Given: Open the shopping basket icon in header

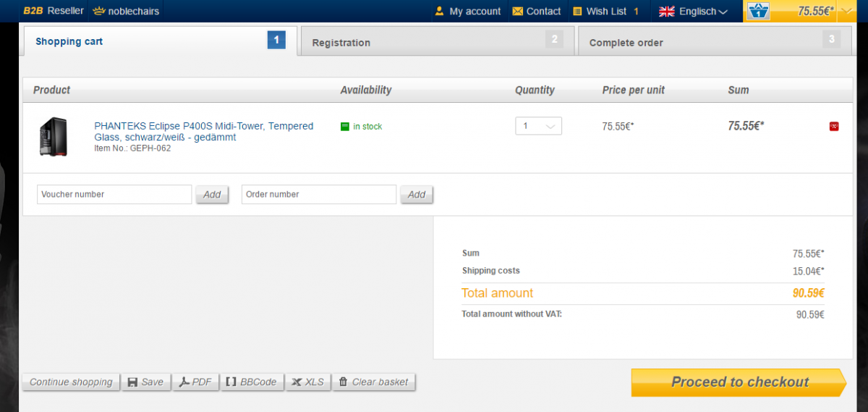Looking at the screenshot, I should point(758,11).
